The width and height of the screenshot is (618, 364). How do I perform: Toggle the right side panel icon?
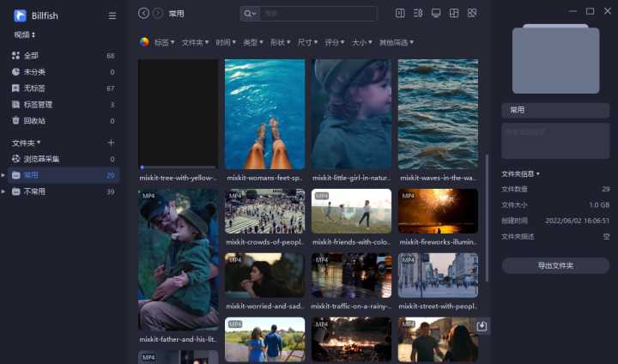click(x=400, y=14)
